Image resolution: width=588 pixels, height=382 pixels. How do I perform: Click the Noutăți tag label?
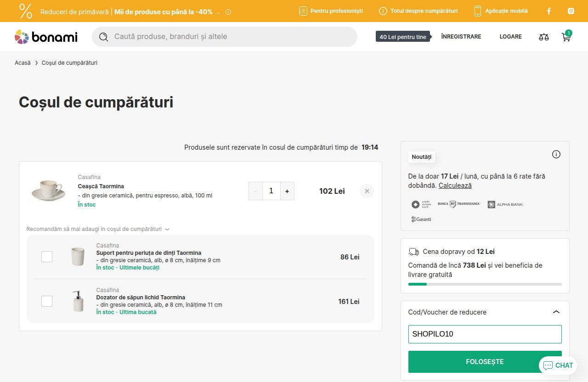[x=422, y=157]
